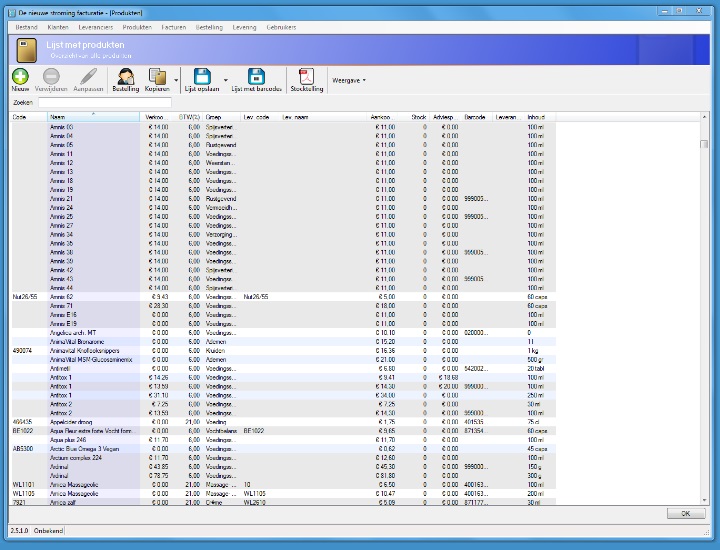Sort by the Code column header
This screenshot has height=550, width=720.
click(x=28, y=117)
